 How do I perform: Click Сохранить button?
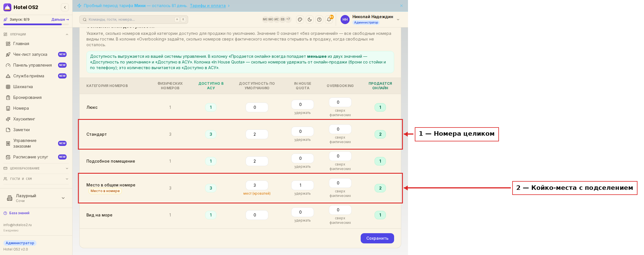377,238
